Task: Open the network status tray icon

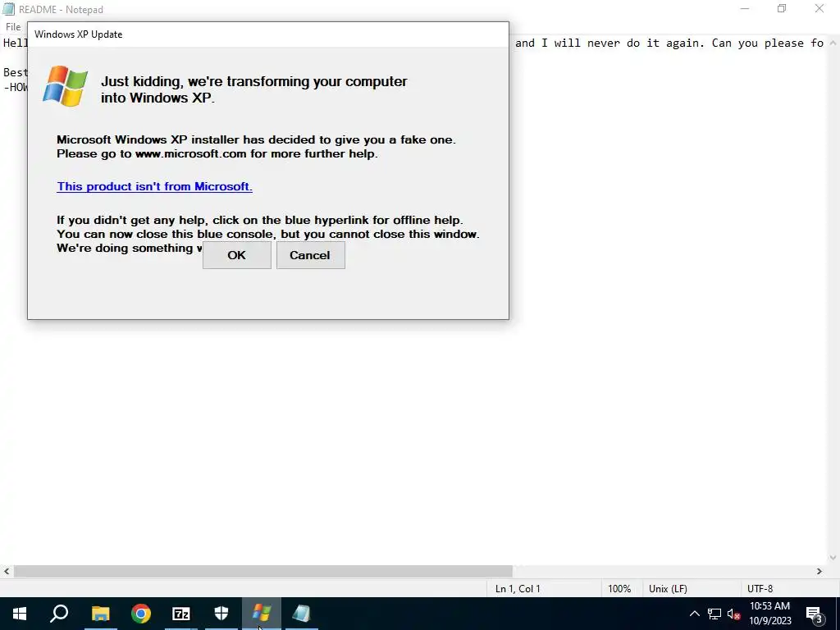Action: click(714, 614)
